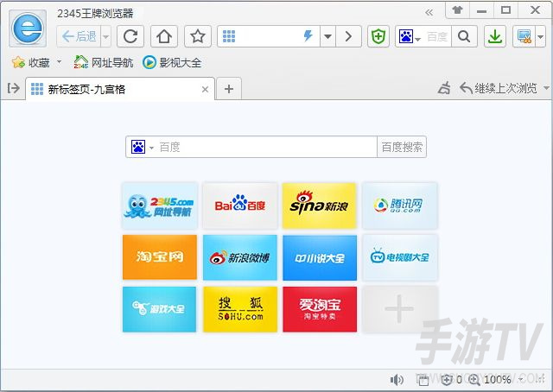Collapse toolbar with the double chevron
553x392 pixels.
click(x=429, y=13)
